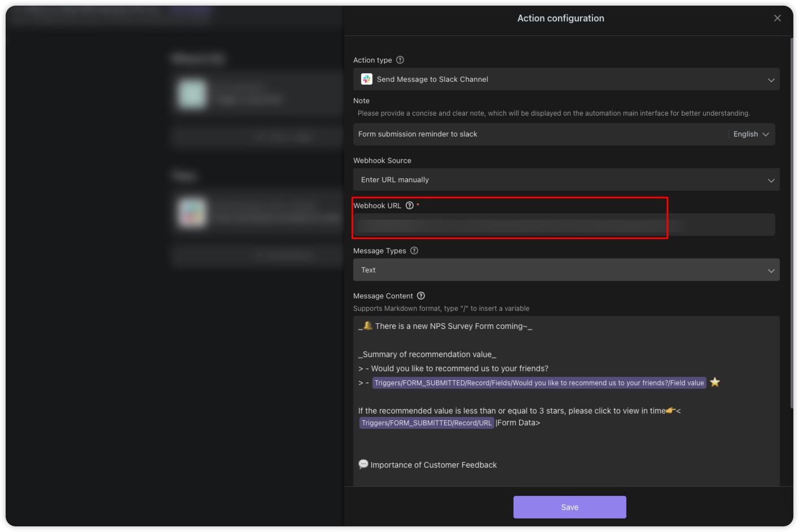The width and height of the screenshot is (799, 532).
Task: Click the Note input field
Action: [x=541, y=134]
